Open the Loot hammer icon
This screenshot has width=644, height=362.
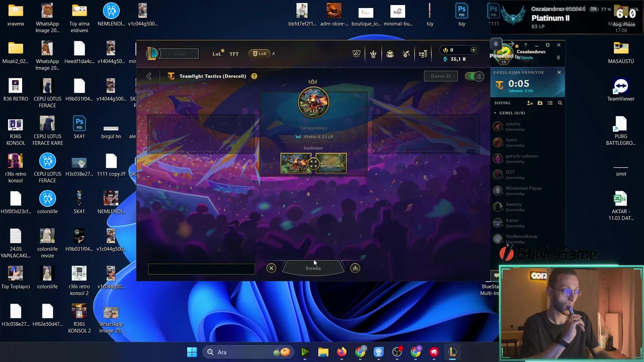407,54
